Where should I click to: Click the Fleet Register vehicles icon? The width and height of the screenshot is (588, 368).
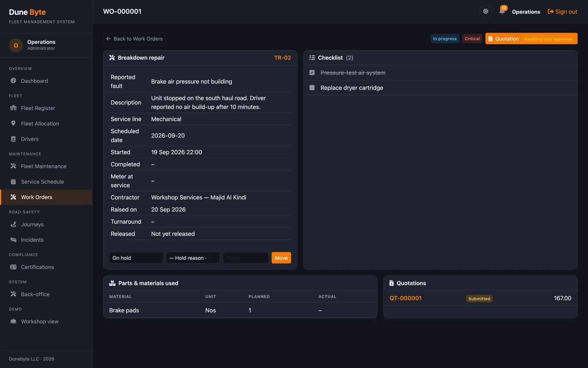point(13,108)
